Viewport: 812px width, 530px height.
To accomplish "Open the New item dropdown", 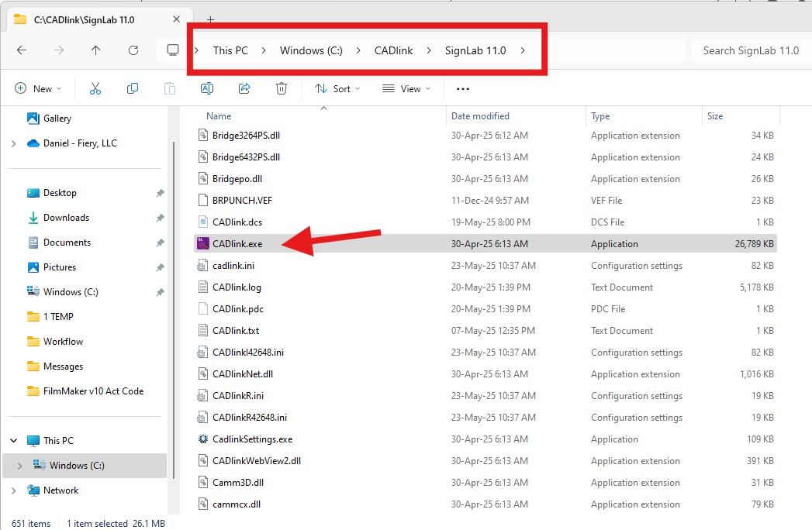I will 38,88.
